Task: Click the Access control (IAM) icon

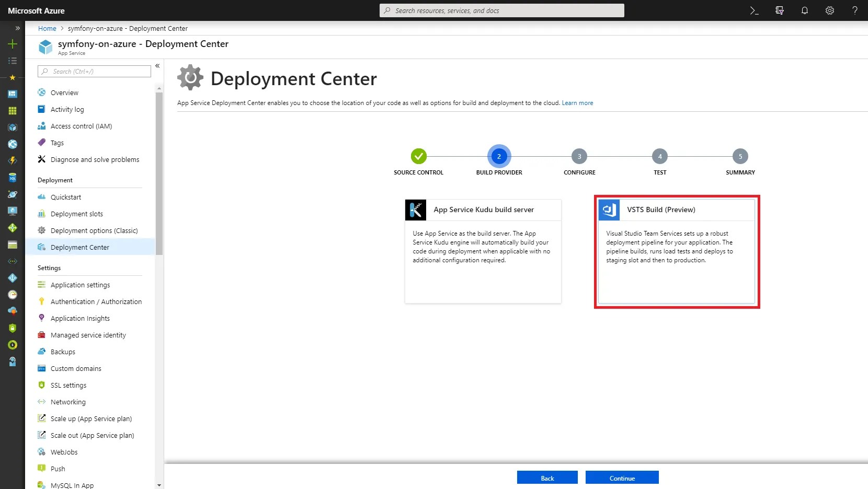Action: click(x=42, y=126)
